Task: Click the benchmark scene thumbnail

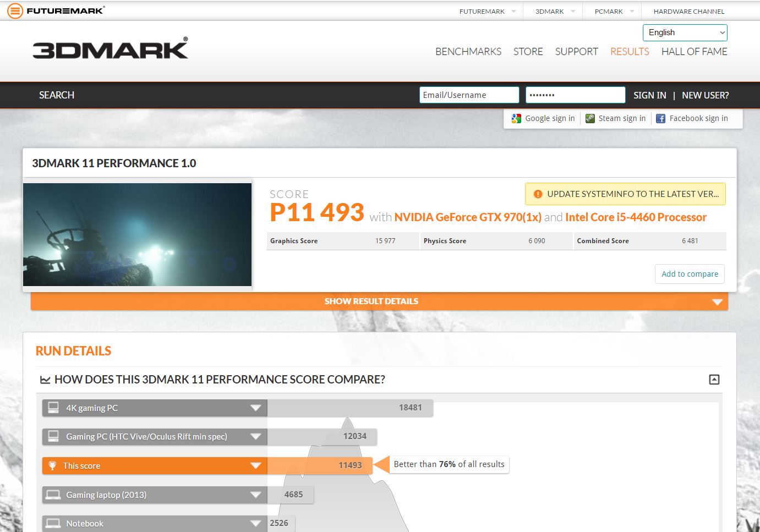Action: point(137,234)
